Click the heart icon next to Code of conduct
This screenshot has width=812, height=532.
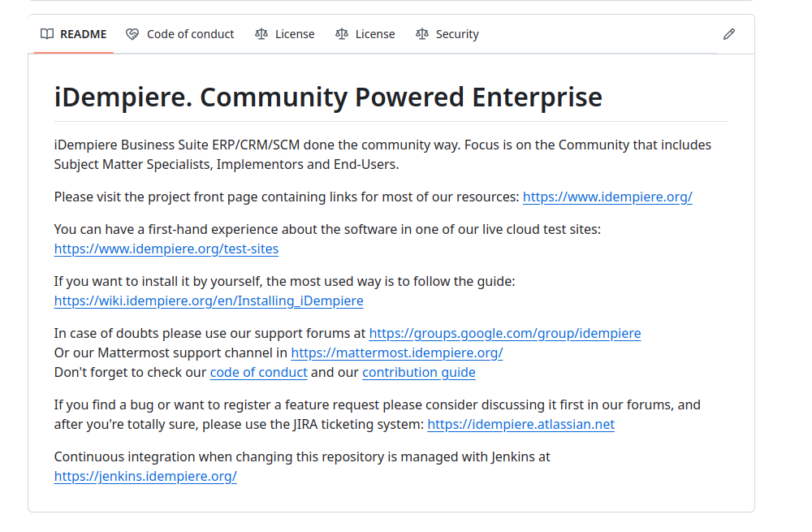tap(132, 33)
